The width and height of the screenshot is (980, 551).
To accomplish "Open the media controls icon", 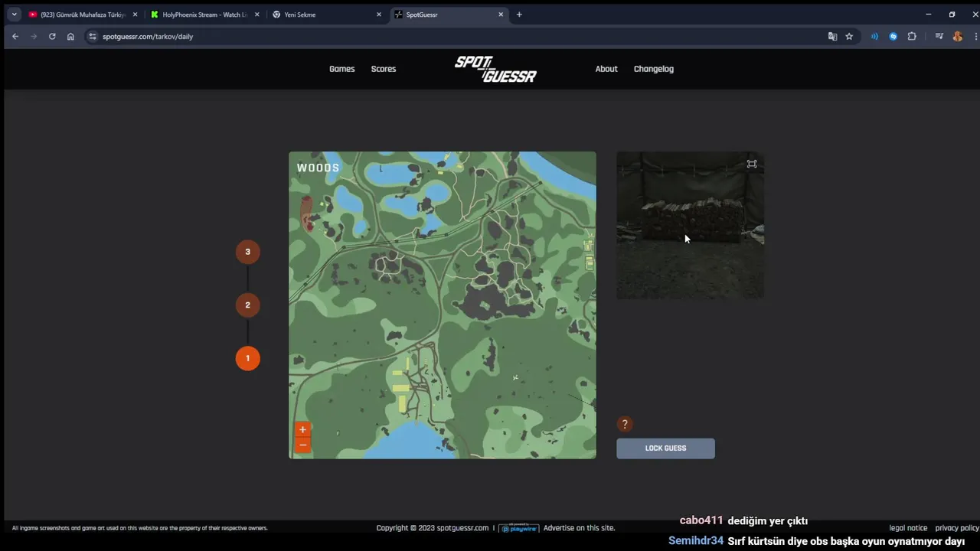I will [x=939, y=36].
